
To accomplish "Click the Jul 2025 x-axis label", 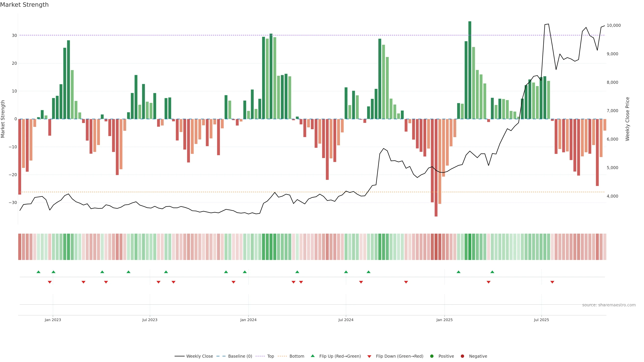I will 541,320.
